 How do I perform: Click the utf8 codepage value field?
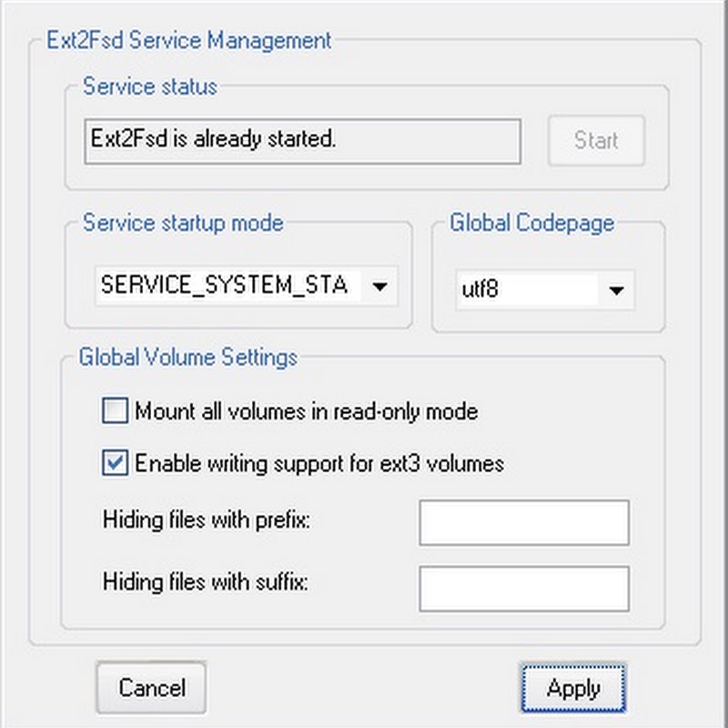(527, 290)
